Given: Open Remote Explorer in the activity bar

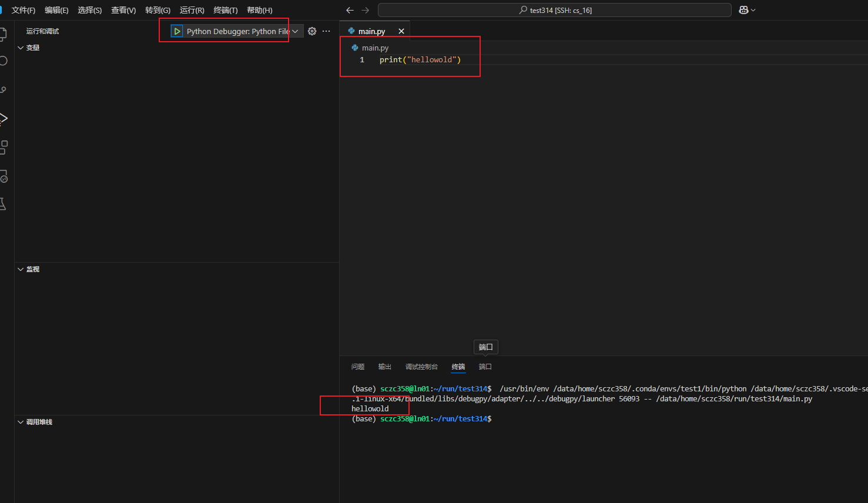Looking at the screenshot, I should point(3,176).
